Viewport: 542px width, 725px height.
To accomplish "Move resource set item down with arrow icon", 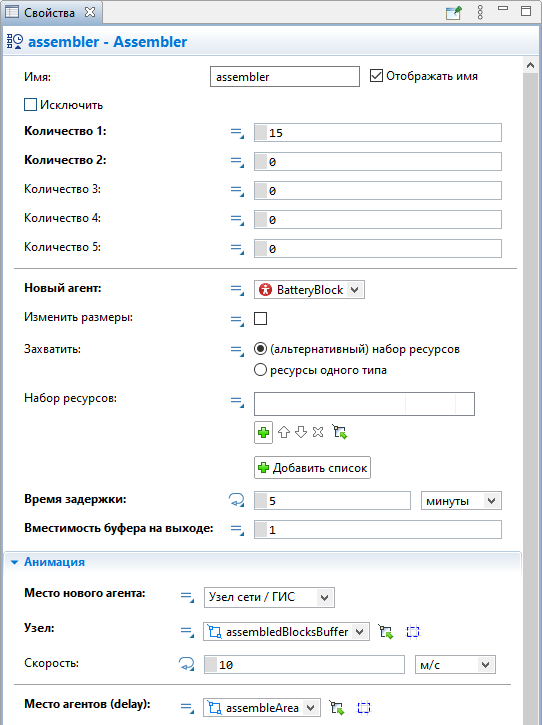I will [301, 432].
